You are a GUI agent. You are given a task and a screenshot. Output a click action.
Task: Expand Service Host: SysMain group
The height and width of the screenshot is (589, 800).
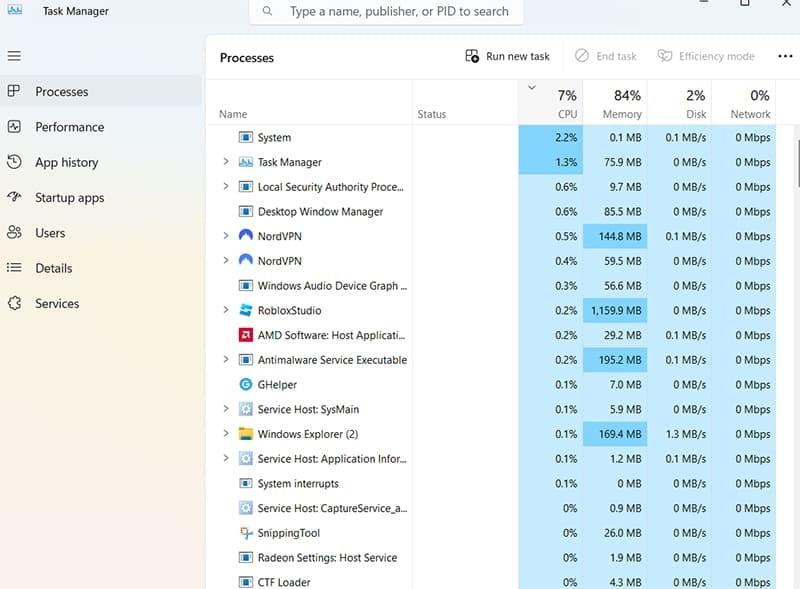226,408
